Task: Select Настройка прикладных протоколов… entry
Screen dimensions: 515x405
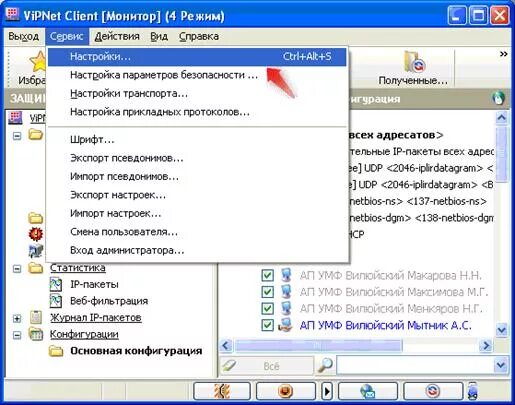Action: coord(197,112)
